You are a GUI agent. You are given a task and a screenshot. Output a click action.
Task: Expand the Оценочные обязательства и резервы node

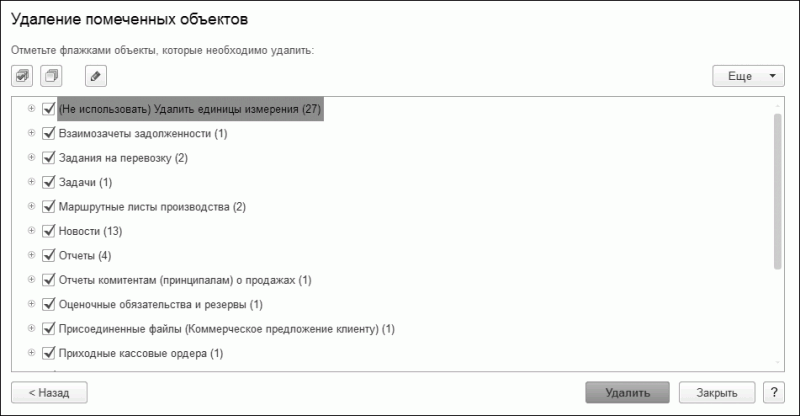(x=32, y=304)
